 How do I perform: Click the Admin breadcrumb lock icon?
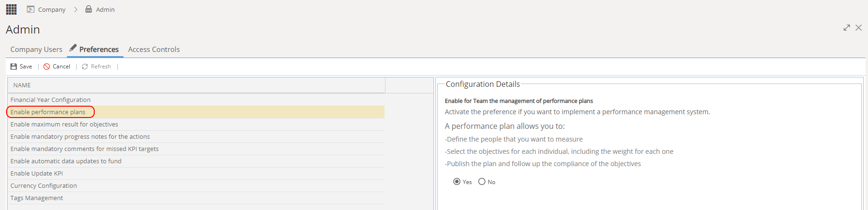tap(89, 9)
